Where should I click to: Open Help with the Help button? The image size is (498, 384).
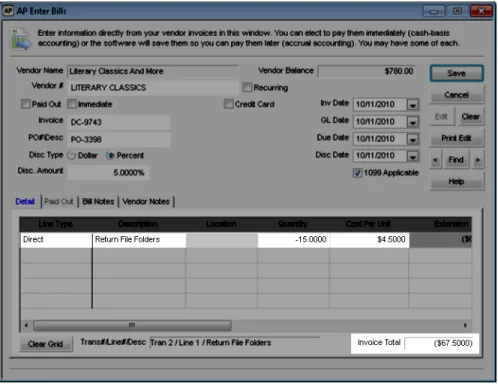tap(456, 182)
